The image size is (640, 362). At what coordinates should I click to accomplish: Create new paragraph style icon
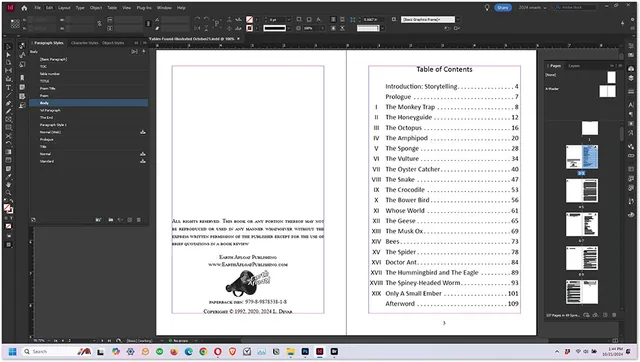click(129, 220)
